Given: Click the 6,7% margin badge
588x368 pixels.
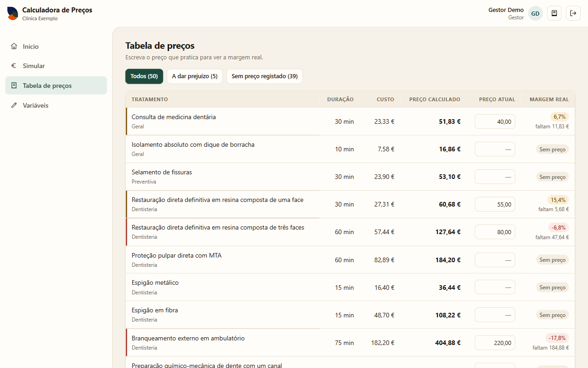Looking at the screenshot, I should [x=560, y=117].
